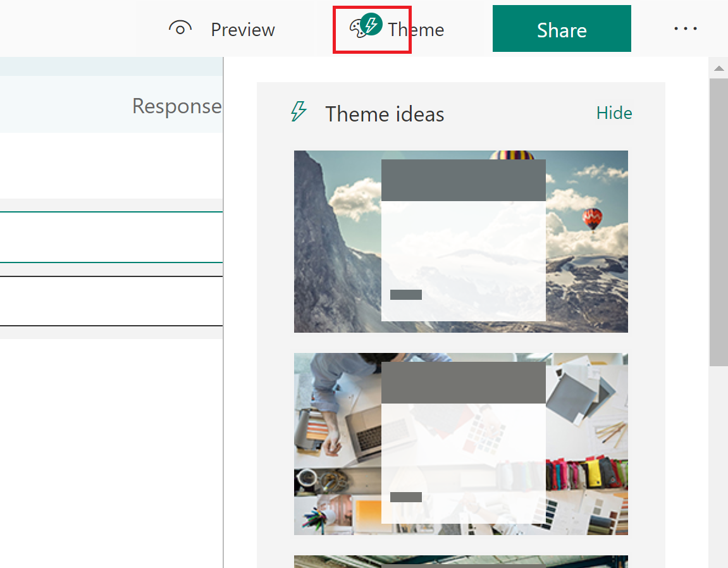Open the more options ellipsis menu
This screenshot has height=568, width=728.
coord(686,29)
